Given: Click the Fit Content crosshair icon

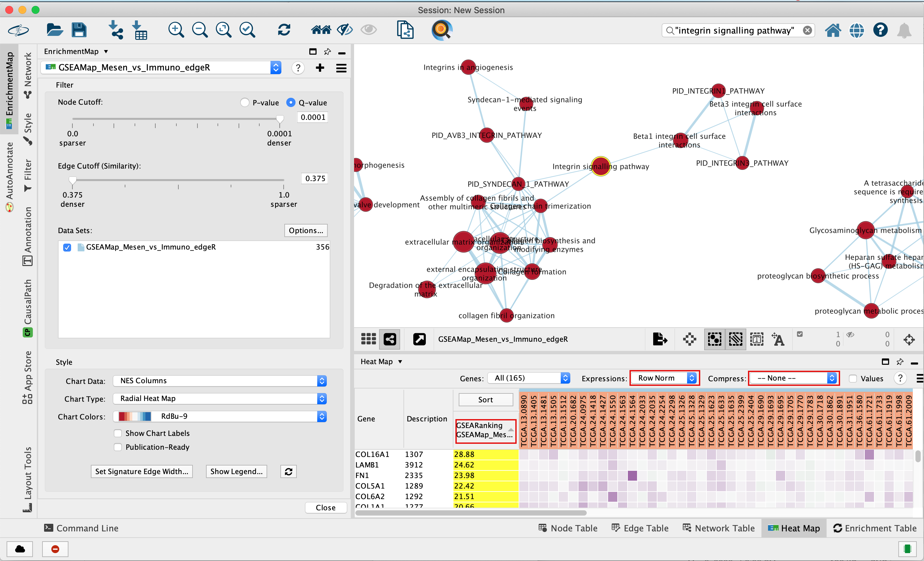Looking at the screenshot, I should pyautogui.click(x=909, y=340).
